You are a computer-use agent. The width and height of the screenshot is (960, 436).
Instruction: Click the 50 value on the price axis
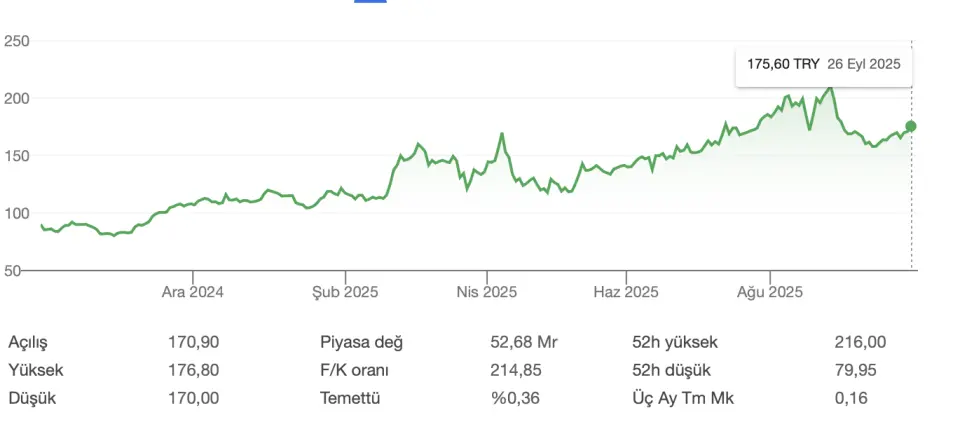point(12,270)
